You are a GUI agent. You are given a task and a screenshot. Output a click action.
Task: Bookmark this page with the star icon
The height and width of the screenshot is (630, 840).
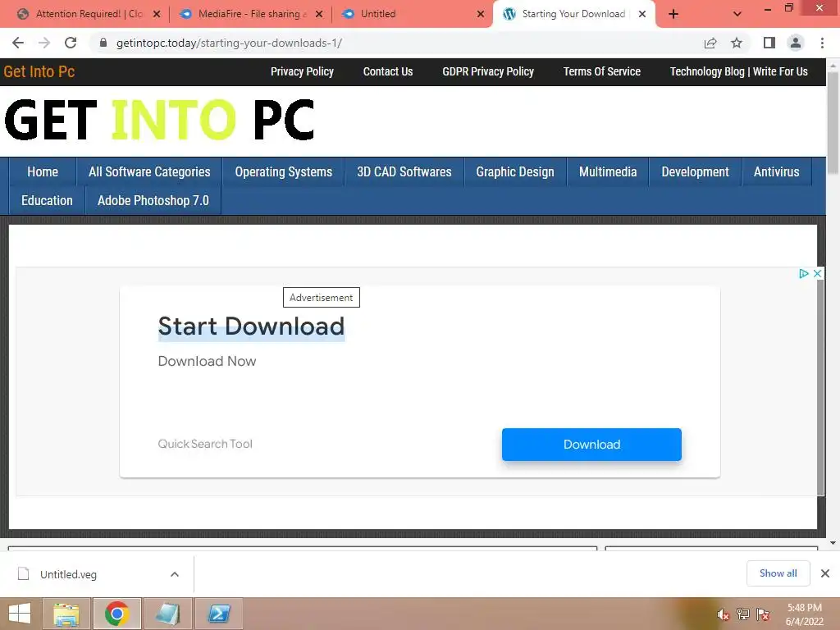pyautogui.click(x=737, y=43)
